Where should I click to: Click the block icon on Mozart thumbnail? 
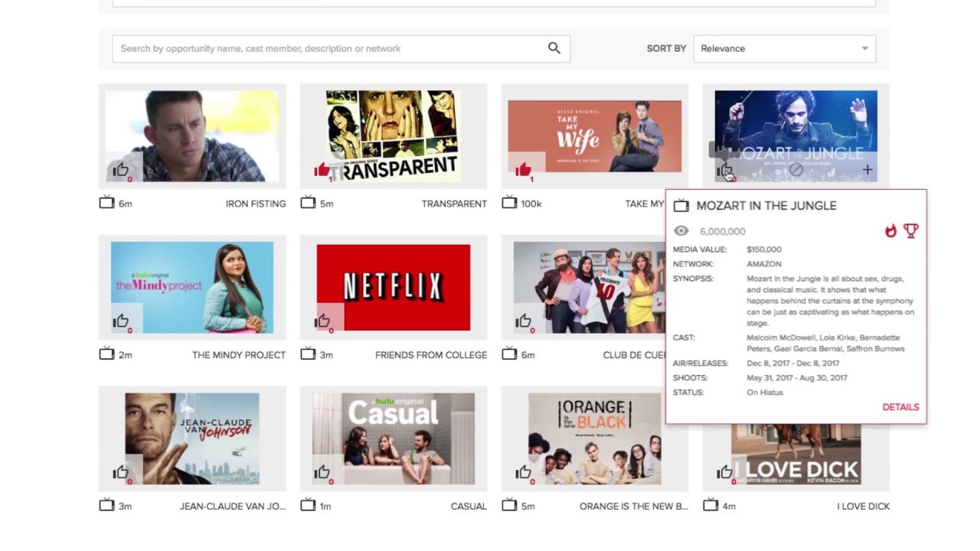(x=796, y=170)
